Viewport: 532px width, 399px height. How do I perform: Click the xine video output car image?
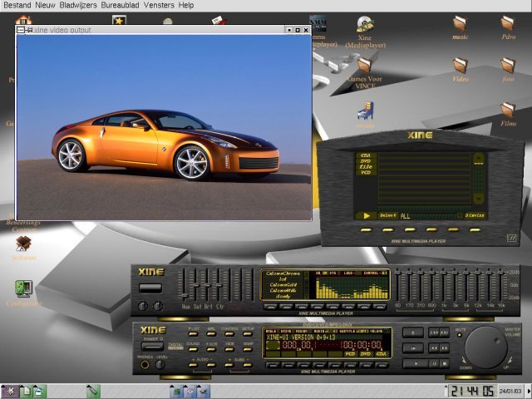point(164,127)
